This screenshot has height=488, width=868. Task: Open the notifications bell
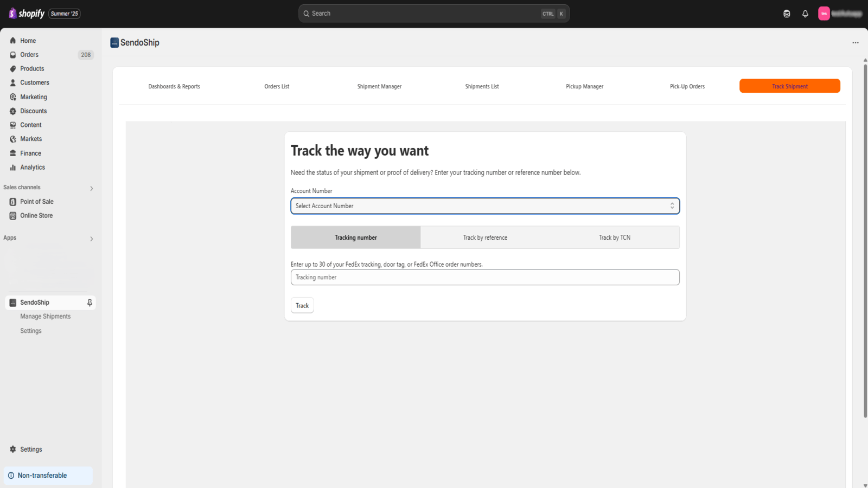click(805, 14)
